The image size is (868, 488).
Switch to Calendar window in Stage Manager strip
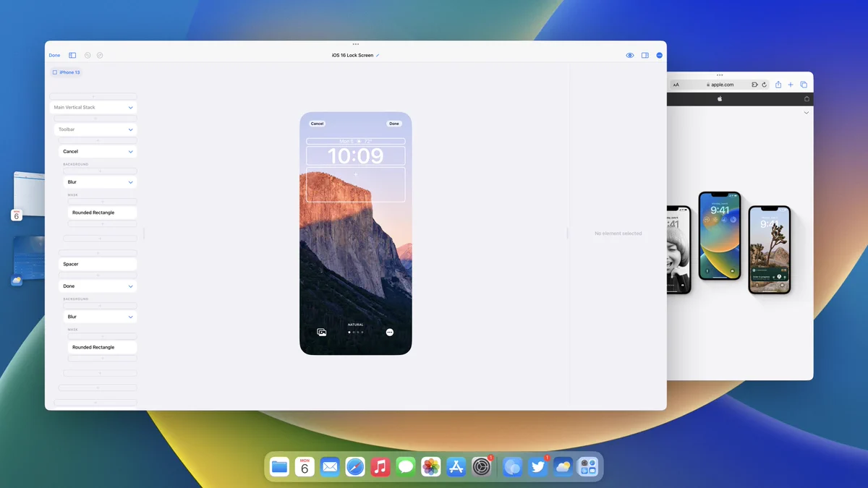27,195
